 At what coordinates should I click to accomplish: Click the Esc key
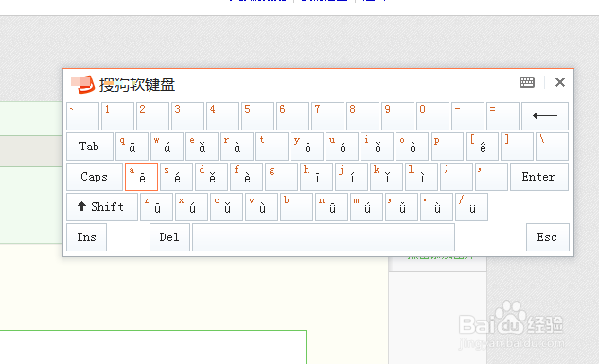pos(548,237)
